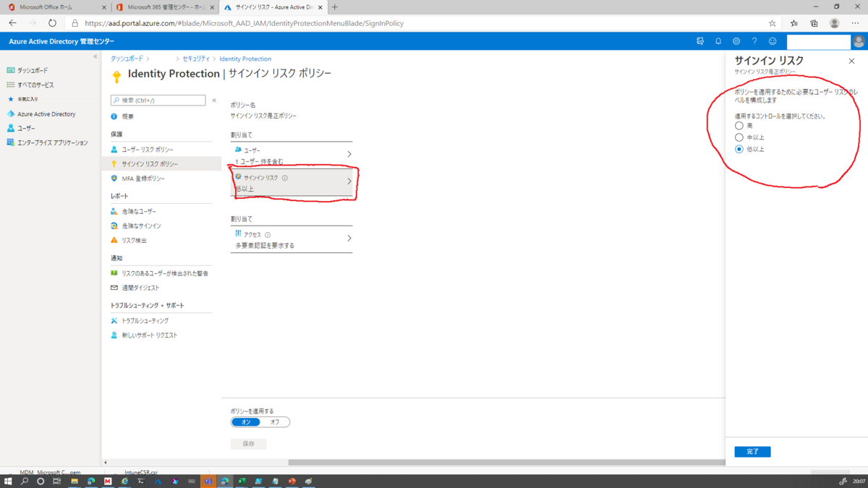
Task: Bookmark the page with the star icon
Action: [x=773, y=23]
